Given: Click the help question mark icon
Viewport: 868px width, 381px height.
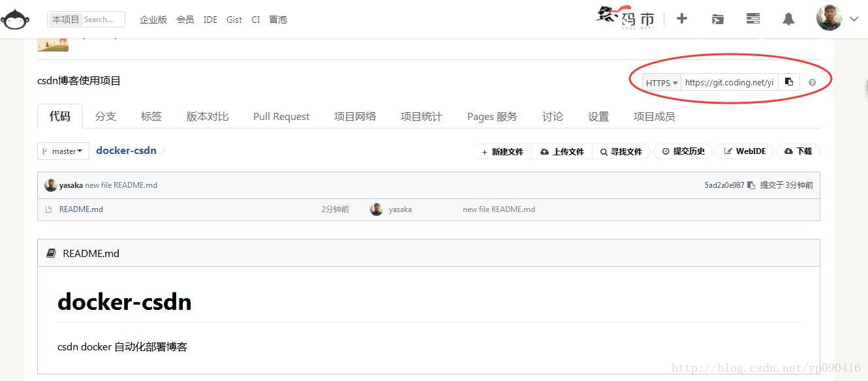Looking at the screenshot, I should [x=812, y=83].
